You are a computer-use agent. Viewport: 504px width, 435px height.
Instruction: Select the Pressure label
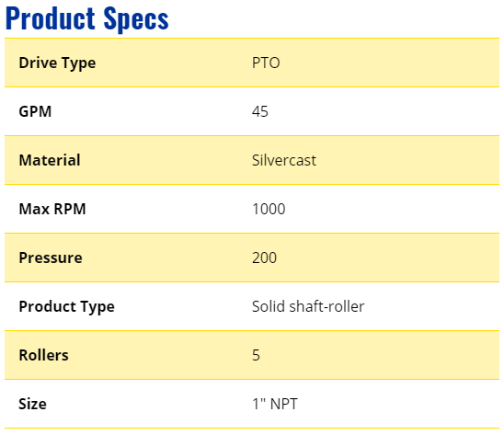51,258
